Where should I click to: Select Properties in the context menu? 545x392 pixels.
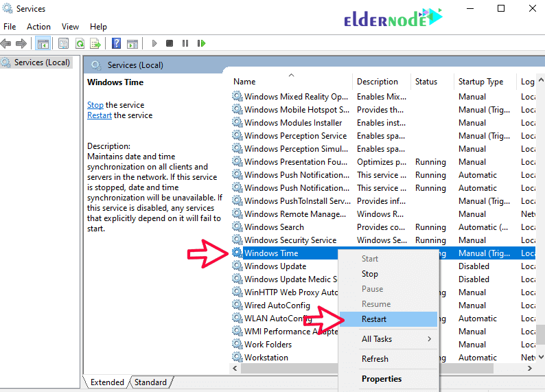click(382, 379)
